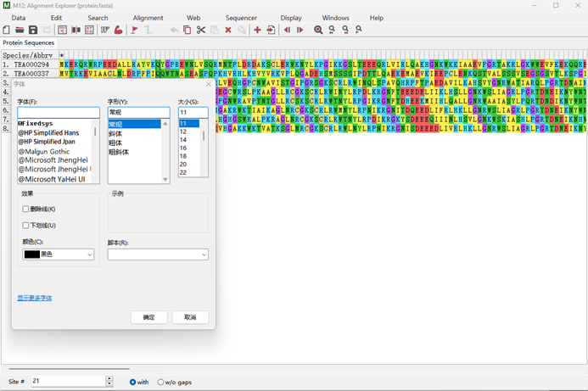588x391 pixels.
Task: Decrement the Site # spinner down arrow
Action: [109, 384]
